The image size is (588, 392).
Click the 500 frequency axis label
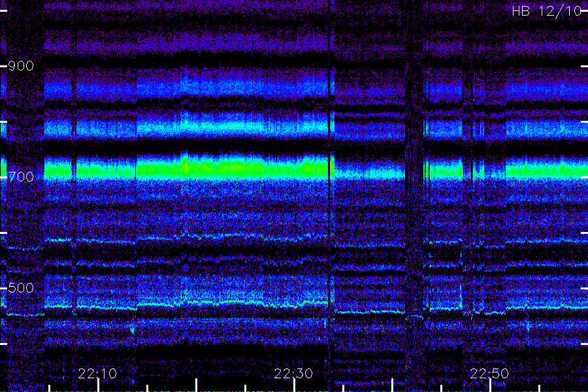[21, 287]
